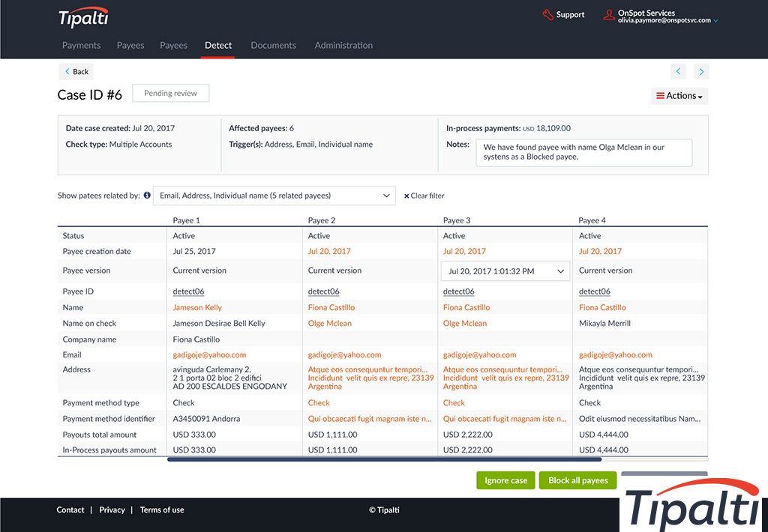Click the Tipalti logo in header

(x=83, y=18)
